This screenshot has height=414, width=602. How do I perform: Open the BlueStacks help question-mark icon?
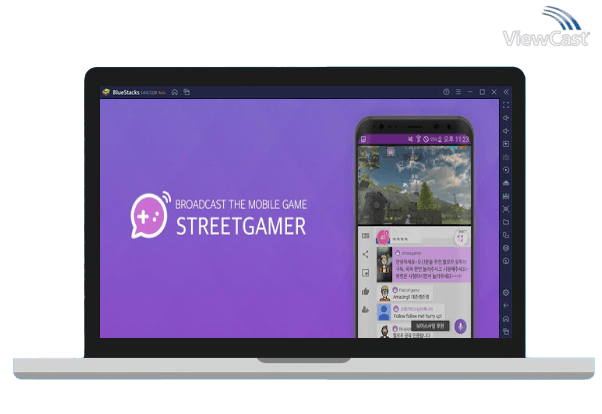pyautogui.click(x=446, y=92)
